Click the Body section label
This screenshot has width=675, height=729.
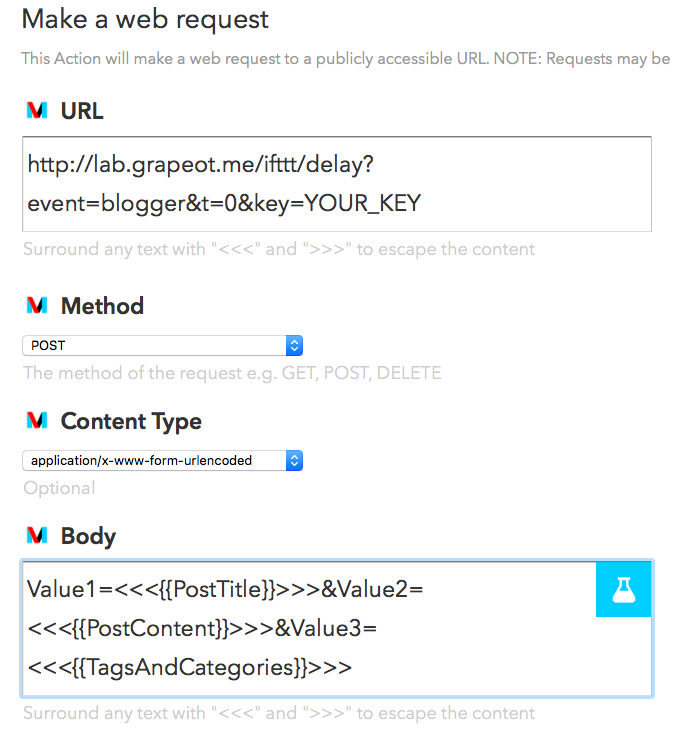pos(88,536)
